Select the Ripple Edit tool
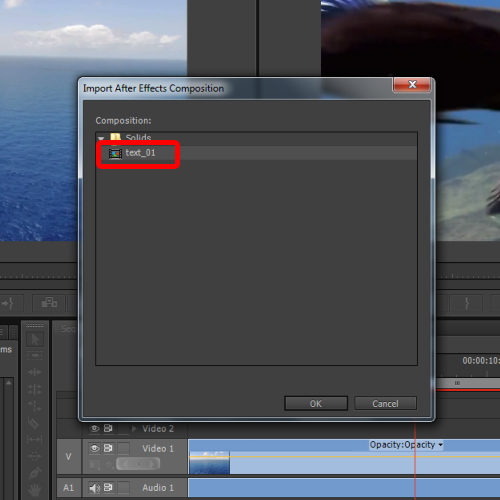500x500 pixels. pyautogui.click(x=35, y=372)
